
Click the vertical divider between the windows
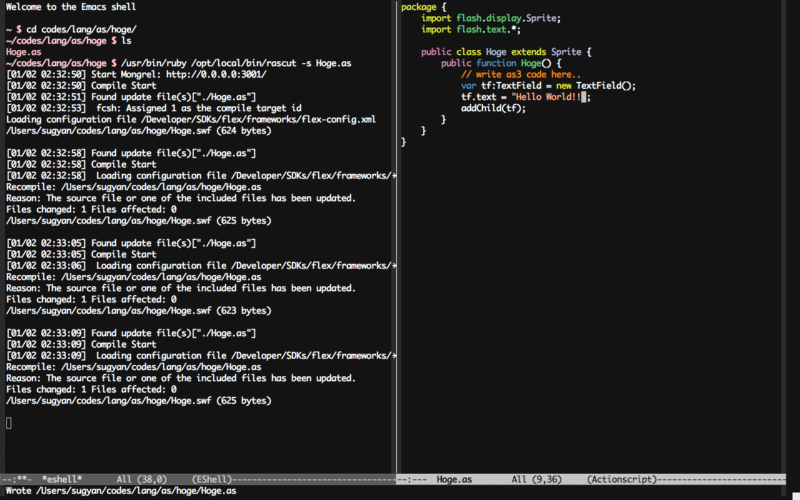[x=397, y=237]
